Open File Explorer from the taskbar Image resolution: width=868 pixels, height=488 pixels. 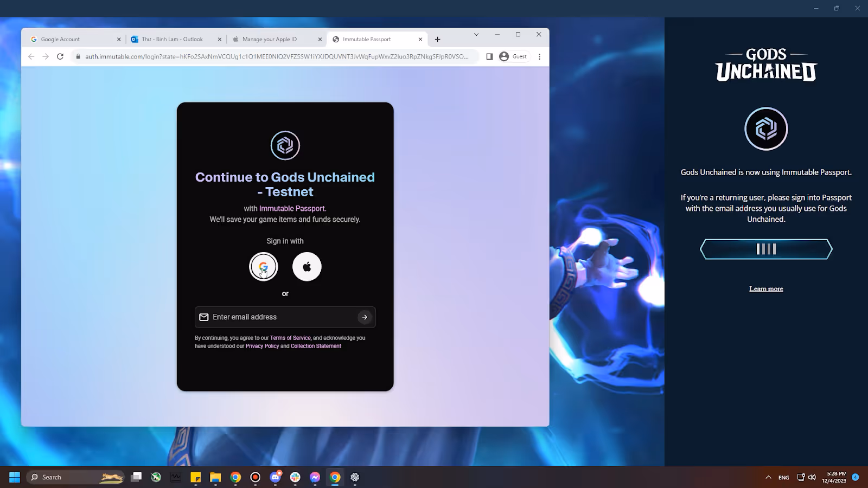point(216,477)
